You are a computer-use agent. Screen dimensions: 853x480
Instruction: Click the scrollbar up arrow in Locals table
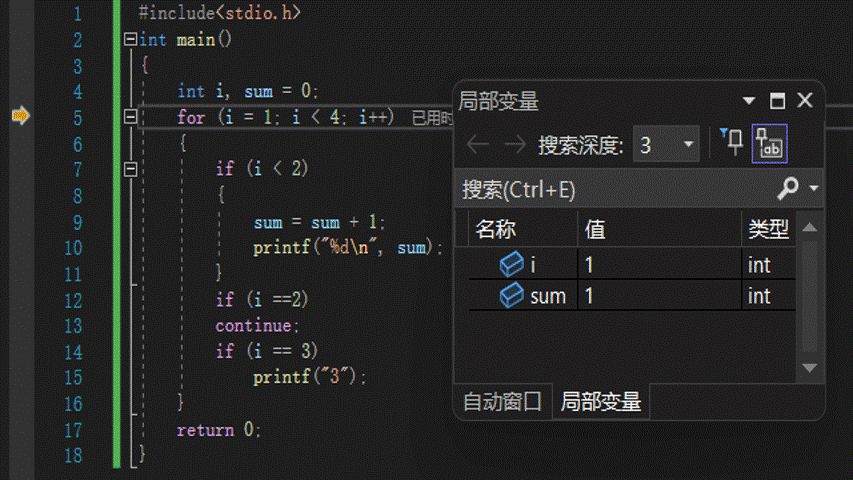click(809, 227)
